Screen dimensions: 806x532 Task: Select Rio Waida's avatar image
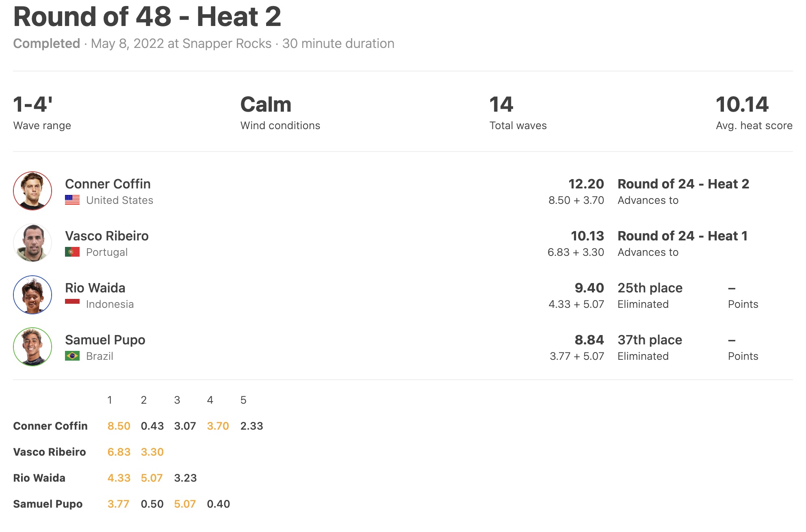tap(32, 295)
